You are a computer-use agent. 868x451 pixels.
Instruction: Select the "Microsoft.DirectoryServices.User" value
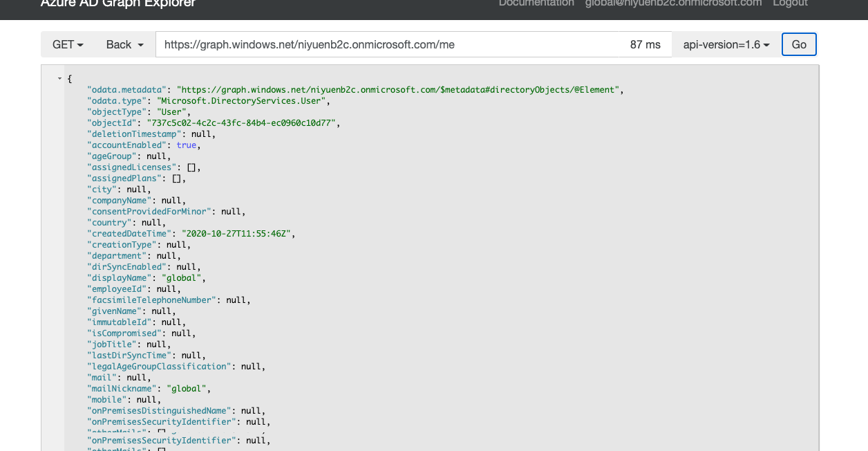pos(242,101)
